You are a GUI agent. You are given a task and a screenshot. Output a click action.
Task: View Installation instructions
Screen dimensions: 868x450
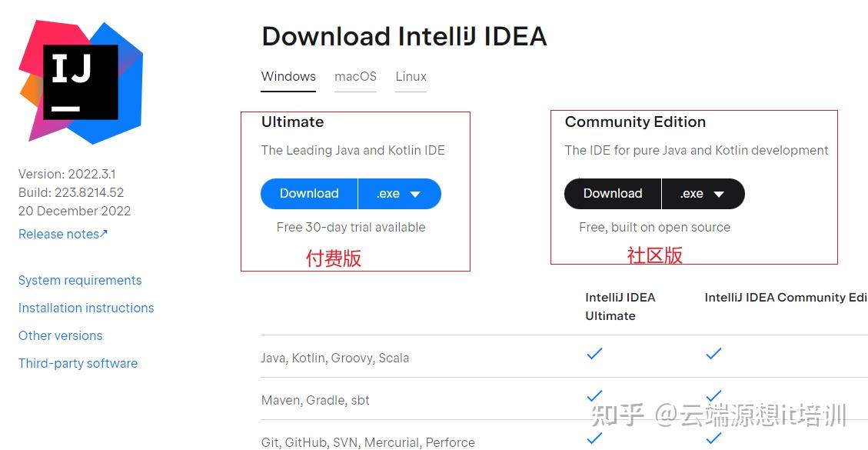(86, 308)
